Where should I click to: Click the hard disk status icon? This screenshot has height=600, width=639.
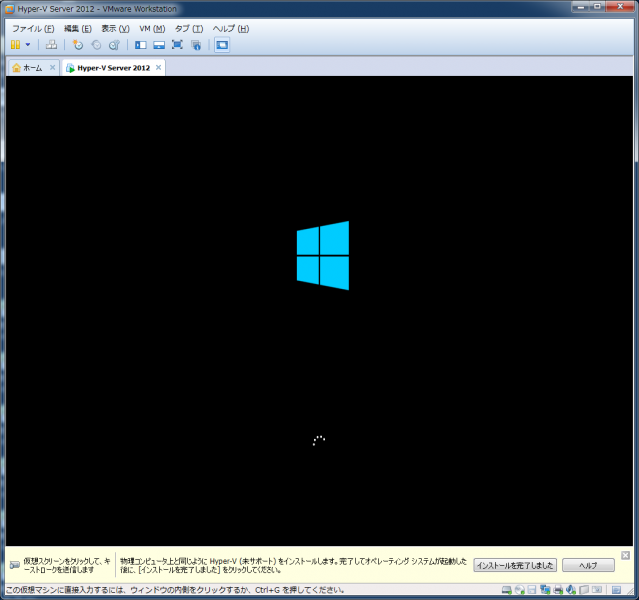click(x=507, y=589)
